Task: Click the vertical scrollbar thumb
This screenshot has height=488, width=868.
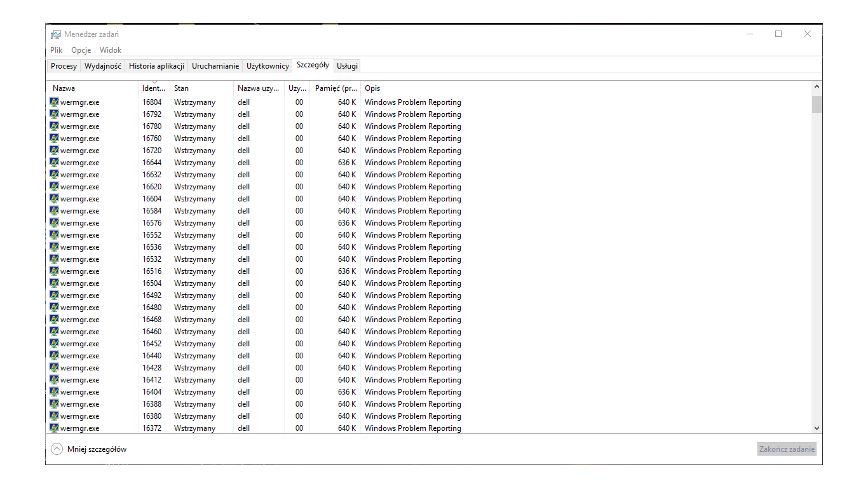Action: click(817, 104)
